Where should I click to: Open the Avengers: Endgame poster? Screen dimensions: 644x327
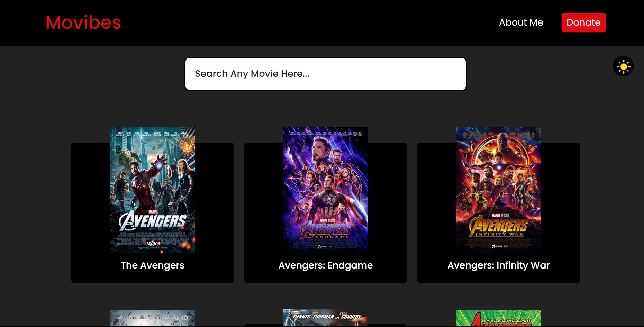click(x=326, y=190)
